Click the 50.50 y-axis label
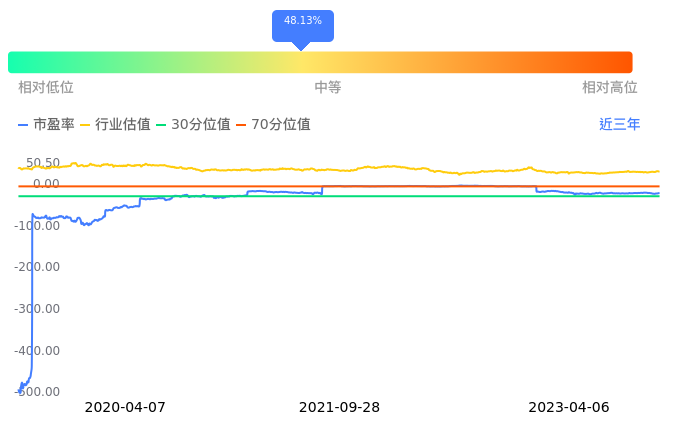This screenshot has width=686, height=442. click(x=43, y=163)
